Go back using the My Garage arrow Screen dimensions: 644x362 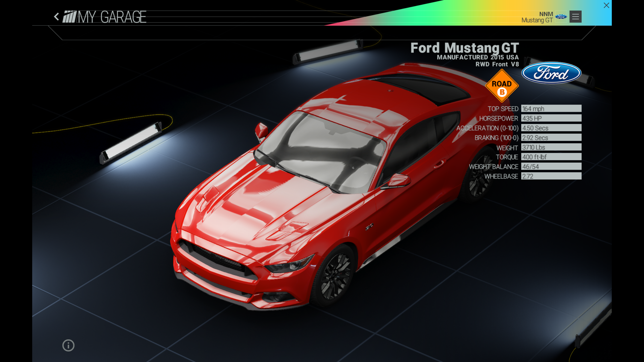point(57,17)
